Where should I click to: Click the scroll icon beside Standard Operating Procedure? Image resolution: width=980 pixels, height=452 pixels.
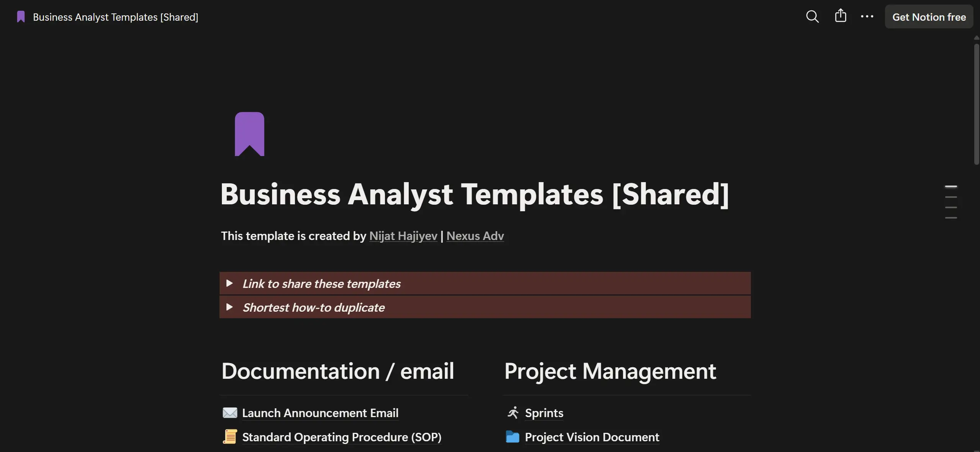tap(230, 437)
